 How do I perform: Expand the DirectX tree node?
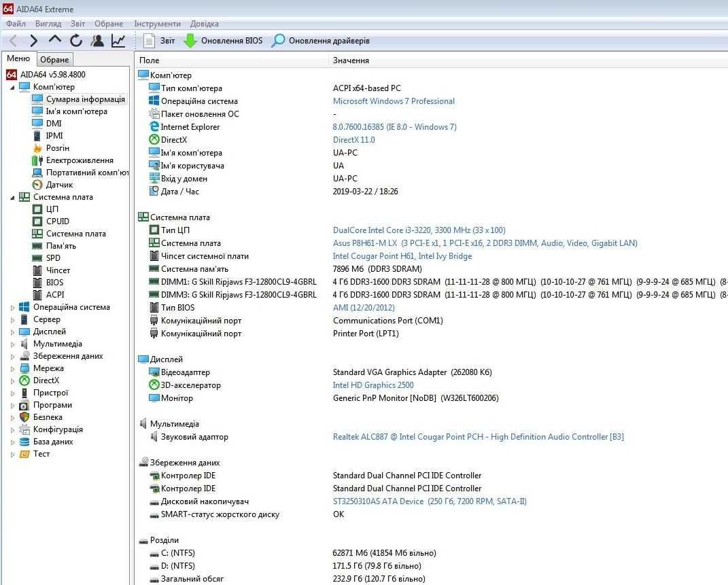pyautogui.click(x=12, y=381)
